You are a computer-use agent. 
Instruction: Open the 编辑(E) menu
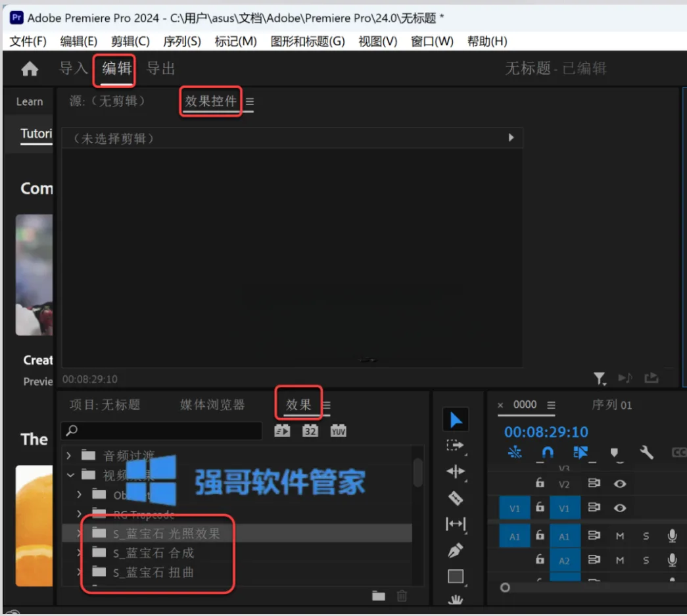(x=78, y=41)
